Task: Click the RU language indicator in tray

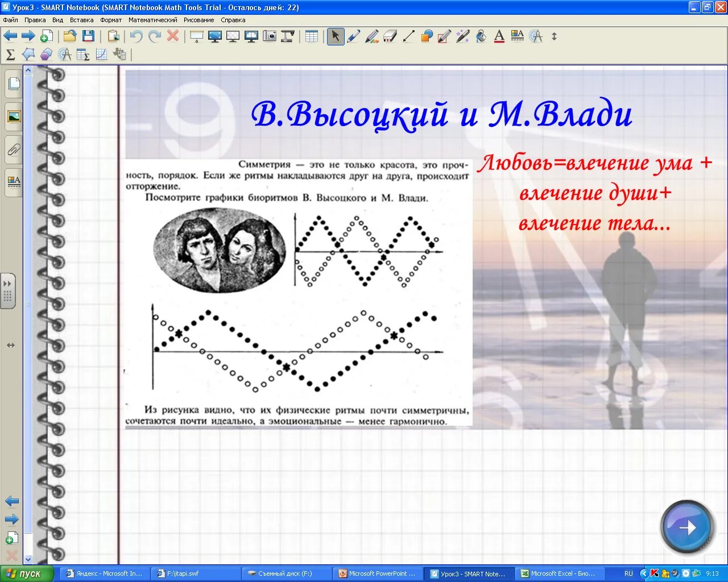Action: point(628,573)
